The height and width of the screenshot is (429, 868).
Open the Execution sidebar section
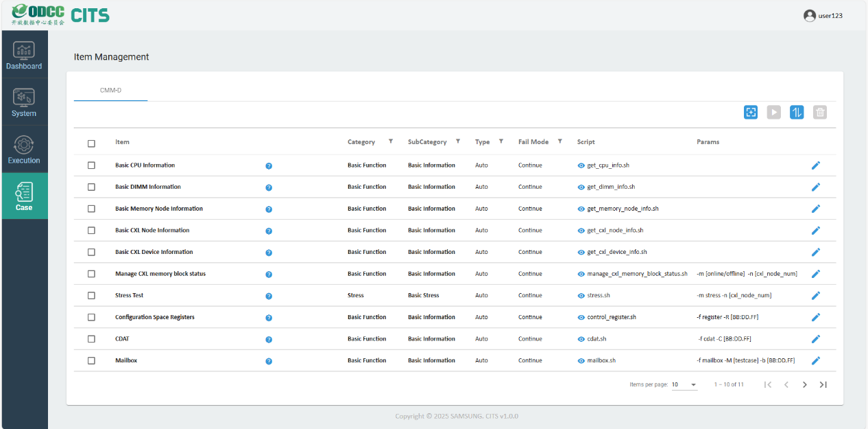(24, 149)
